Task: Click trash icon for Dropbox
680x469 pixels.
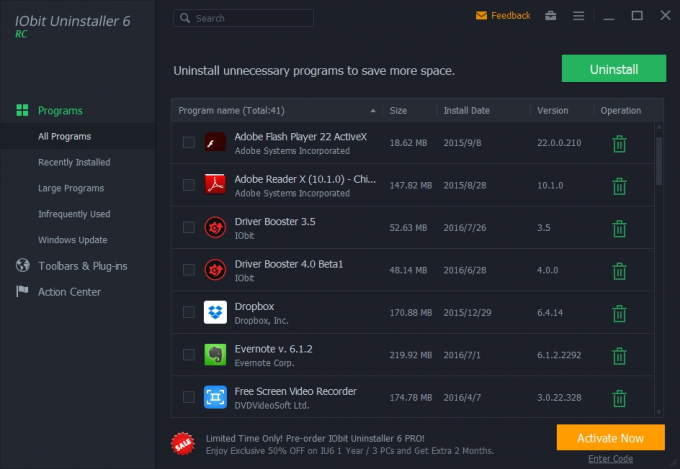Action: click(619, 313)
